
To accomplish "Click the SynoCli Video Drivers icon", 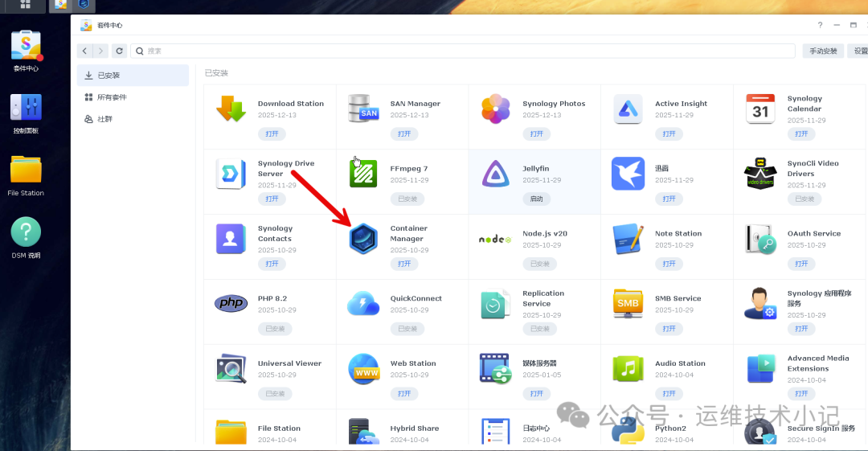I will click(760, 174).
